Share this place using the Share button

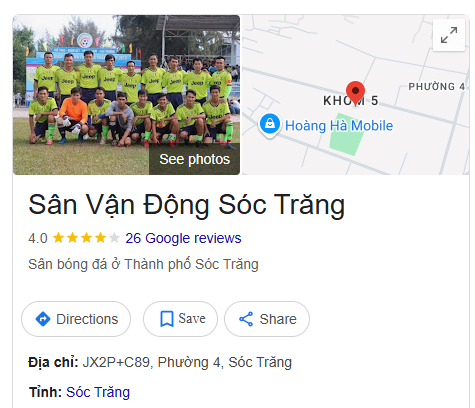[x=267, y=319]
